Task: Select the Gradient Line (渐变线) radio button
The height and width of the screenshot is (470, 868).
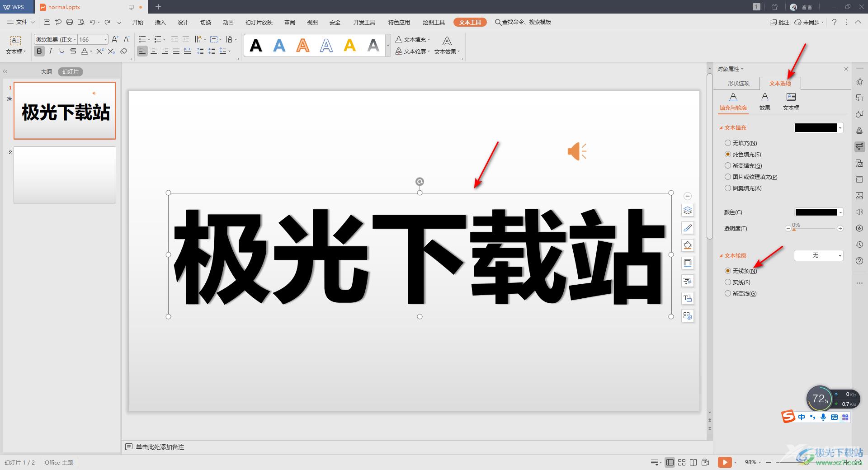Action: pyautogui.click(x=728, y=293)
